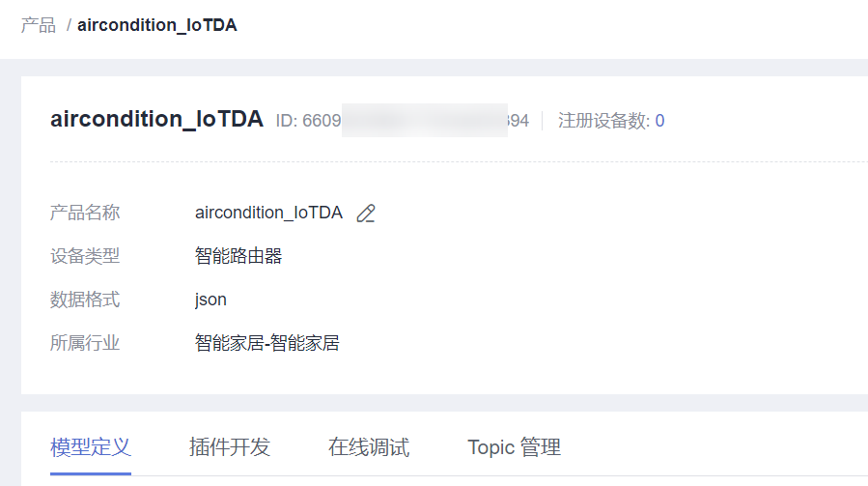Click the 数据格式 field label

point(85,300)
